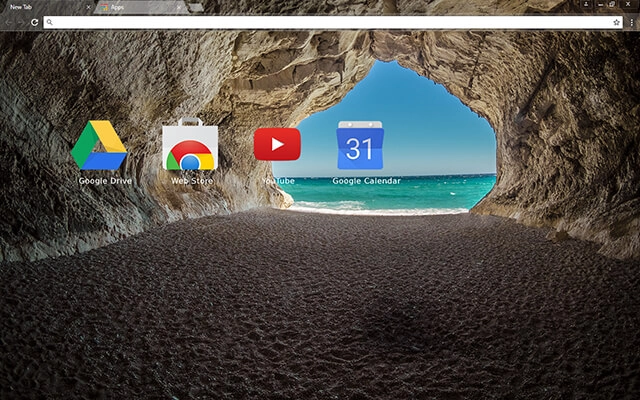Open Chrome's three-dot menu
This screenshot has width=640, height=400.
click(632, 22)
